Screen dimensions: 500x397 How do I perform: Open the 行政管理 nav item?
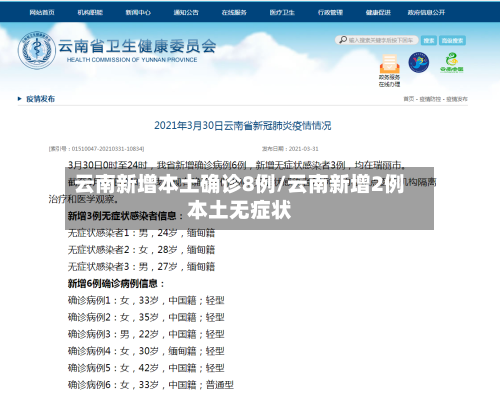click(x=330, y=12)
